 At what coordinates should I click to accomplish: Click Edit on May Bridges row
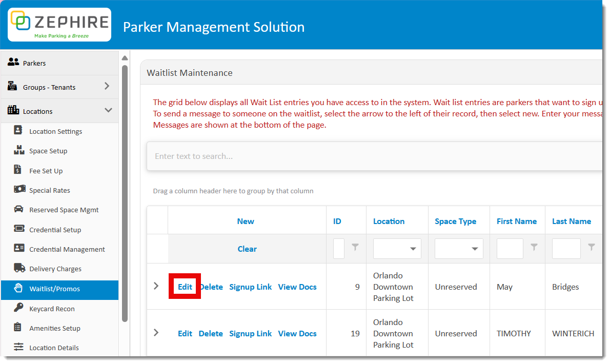coord(185,287)
